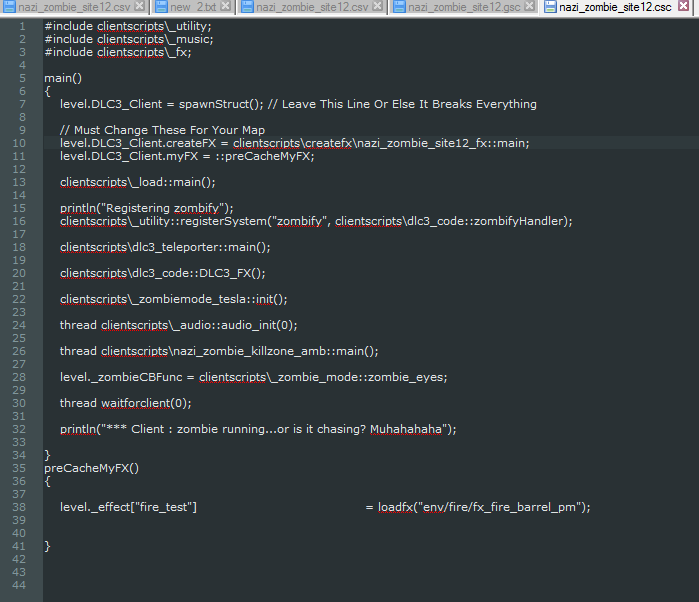Click line number 35 in the gutter
Viewport: 699px width, 602px height.
coord(19,468)
